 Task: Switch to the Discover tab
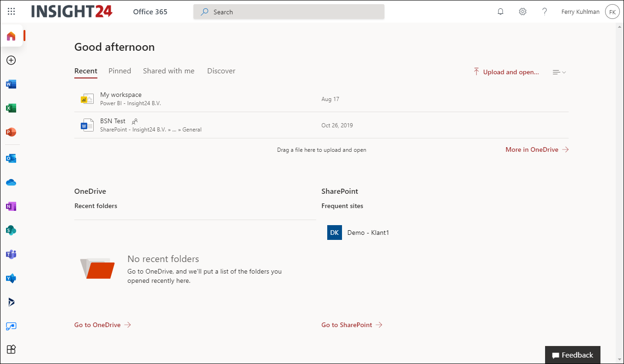click(x=222, y=71)
